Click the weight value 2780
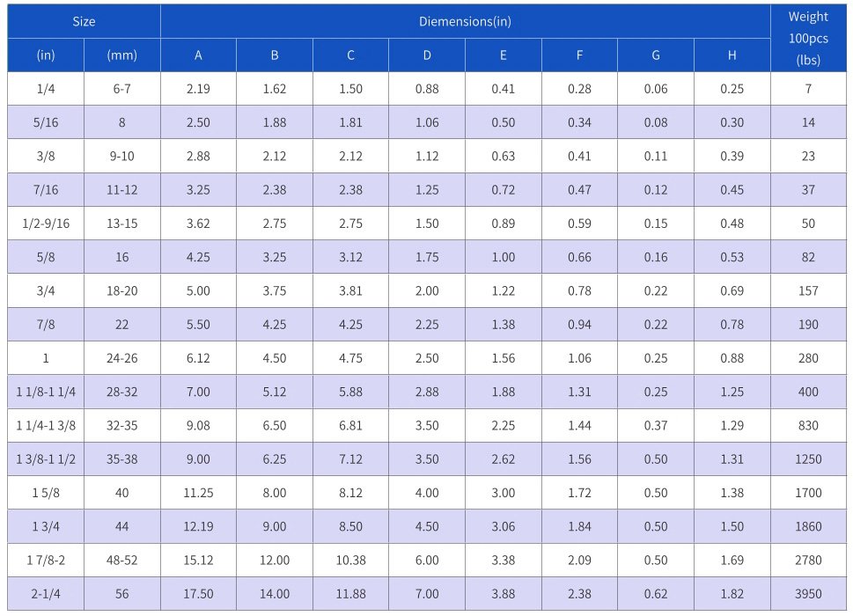Viewport: 853px width, 616px height. click(808, 561)
